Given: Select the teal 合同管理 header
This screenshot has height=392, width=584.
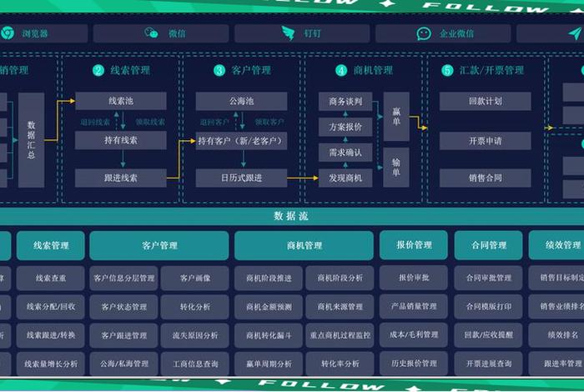Looking at the screenshot, I should click(488, 245).
